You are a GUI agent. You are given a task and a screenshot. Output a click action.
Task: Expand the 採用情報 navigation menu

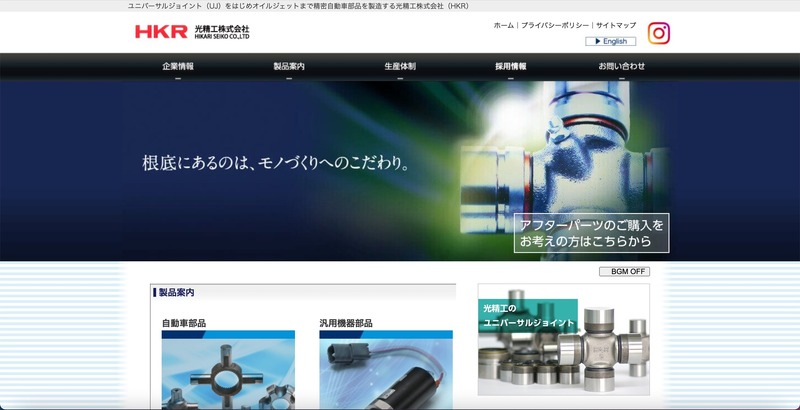(x=510, y=66)
